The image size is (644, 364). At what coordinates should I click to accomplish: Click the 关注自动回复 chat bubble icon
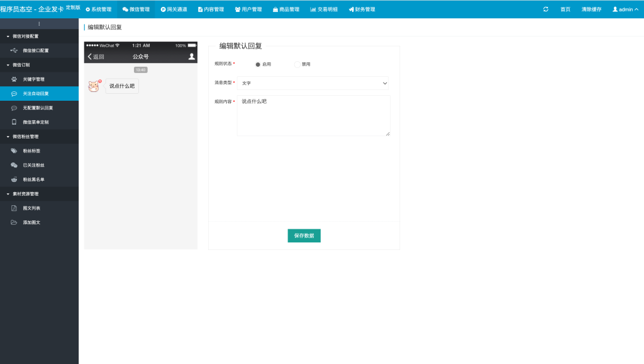[x=14, y=93]
